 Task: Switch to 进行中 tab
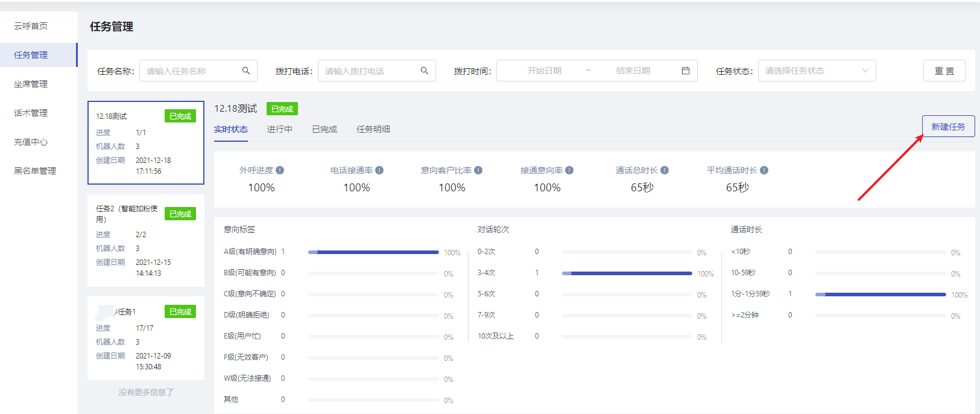[x=280, y=129]
